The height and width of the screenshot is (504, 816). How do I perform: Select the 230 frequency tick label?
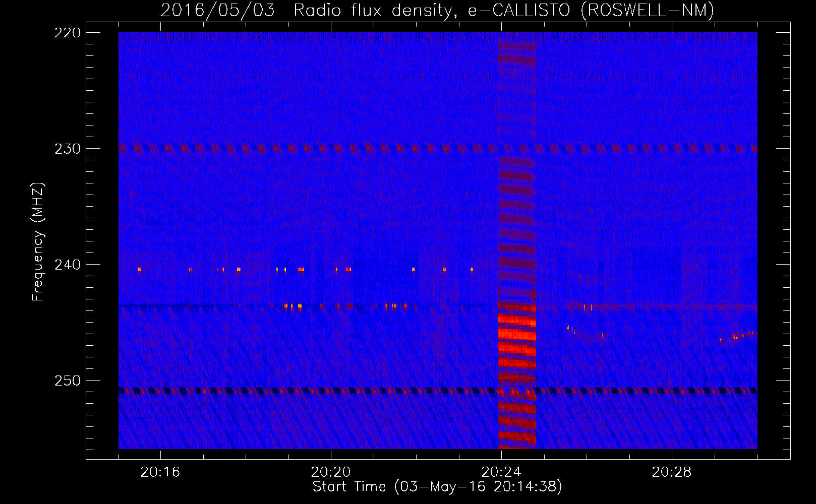(x=68, y=149)
